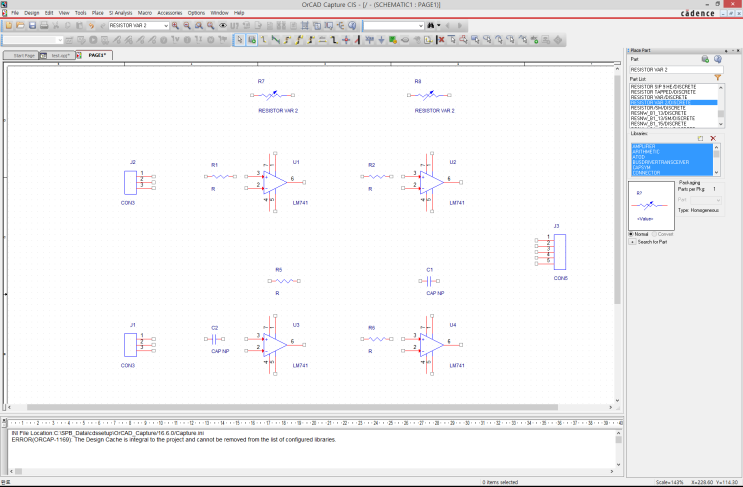Open the Accessories menu

pyautogui.click(x=170, y=13)
